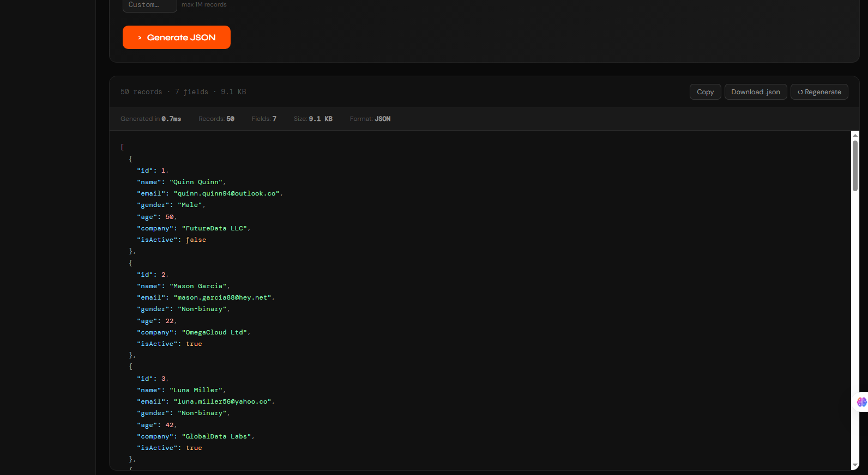Screen dimensions: 868x475
Task: Click the Custom record count input field
Action: coord(149,5)
